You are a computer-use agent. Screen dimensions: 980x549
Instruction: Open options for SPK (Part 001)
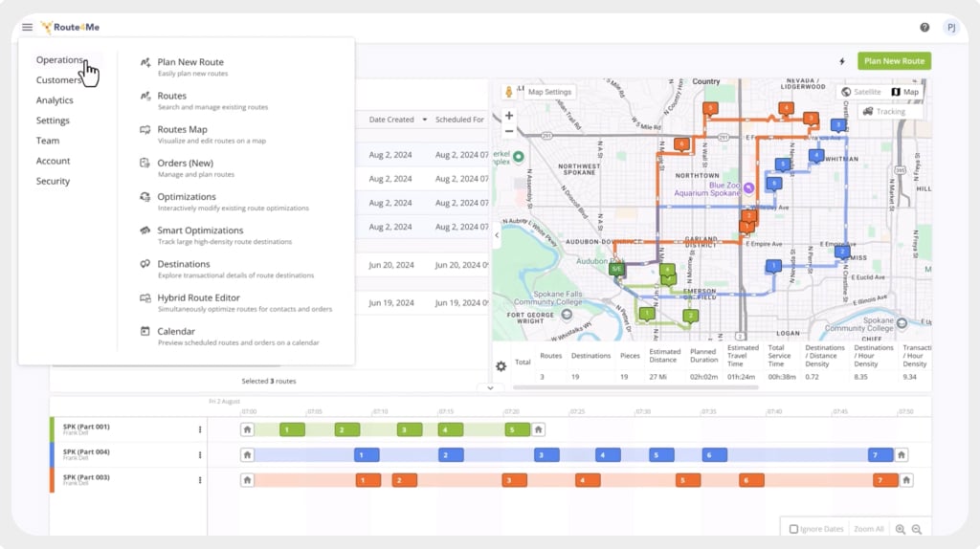(200, 429)
